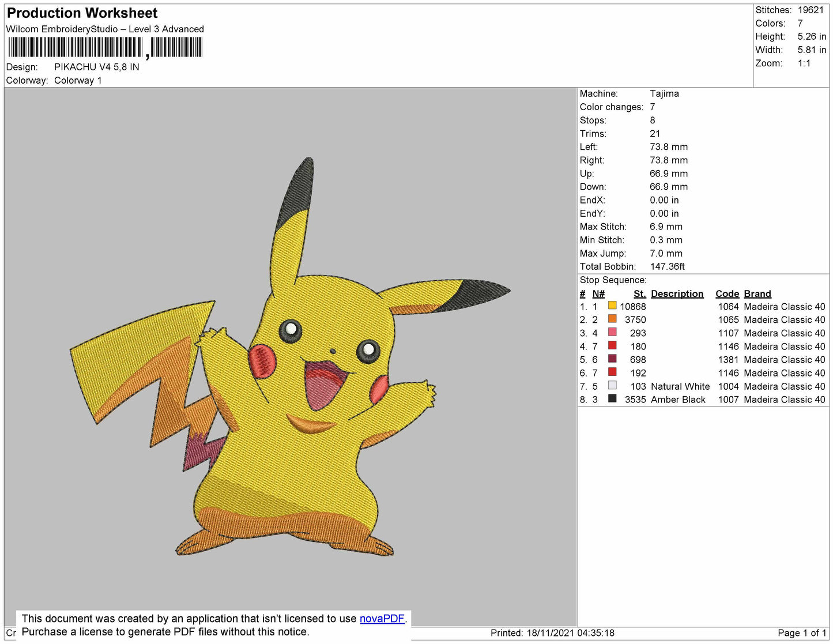Click the Production Worksheet title
833x644 pixels.
tap(82, 13)
